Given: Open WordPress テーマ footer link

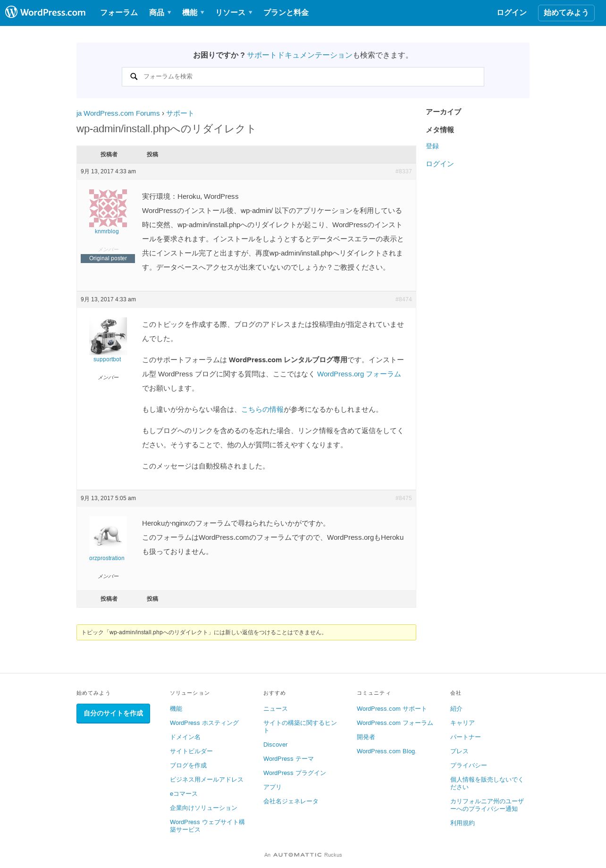Looking at the screenshot, I should pos(288,759).
